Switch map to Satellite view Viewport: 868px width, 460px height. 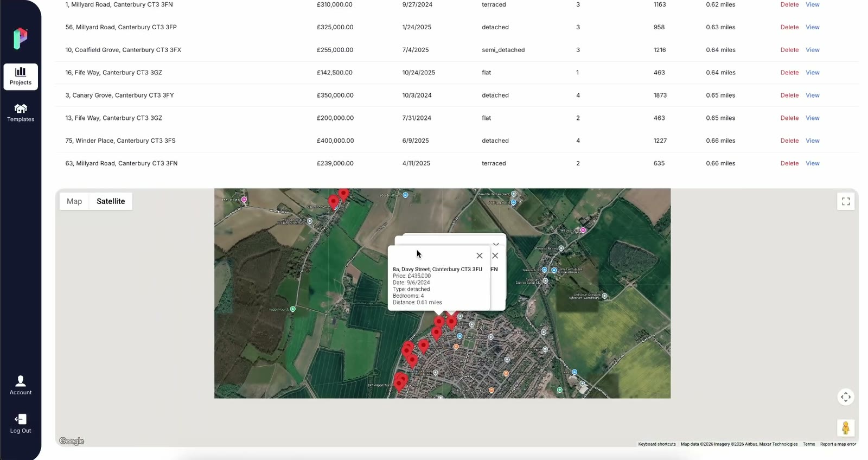click(111, 201)
